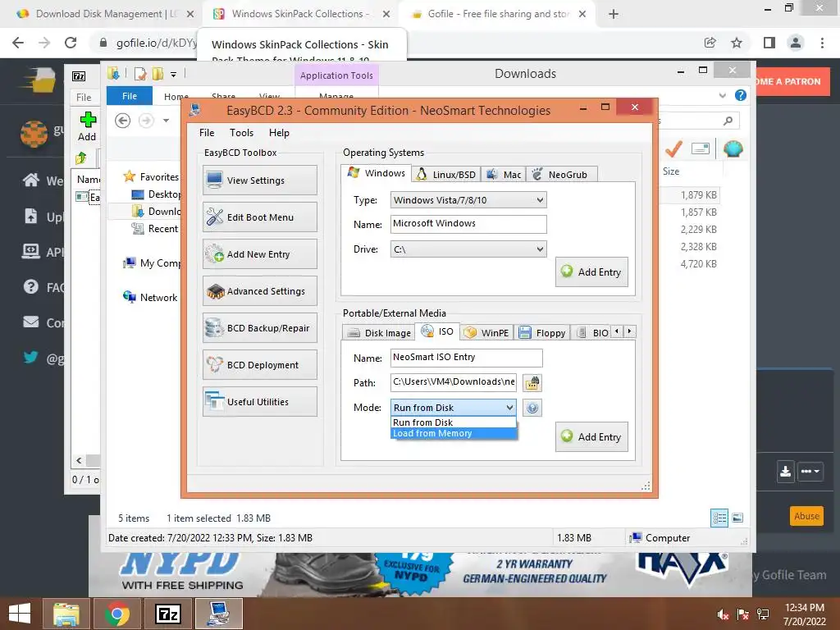840x630 pixels.
Task: Open Mode help info icon
Action: pos(532,408)
